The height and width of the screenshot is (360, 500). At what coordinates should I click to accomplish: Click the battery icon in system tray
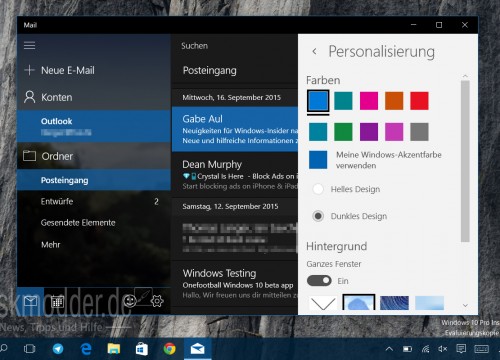[x=407, y=349]
